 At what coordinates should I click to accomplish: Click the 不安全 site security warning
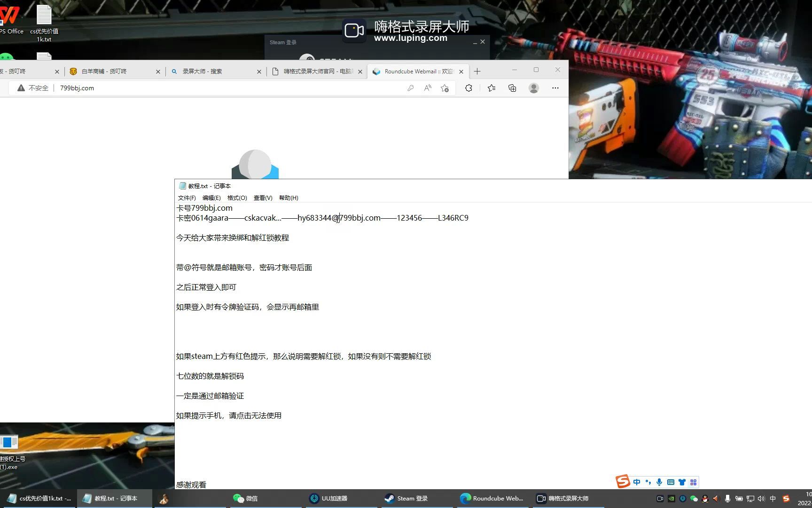[x=33, y=88]
